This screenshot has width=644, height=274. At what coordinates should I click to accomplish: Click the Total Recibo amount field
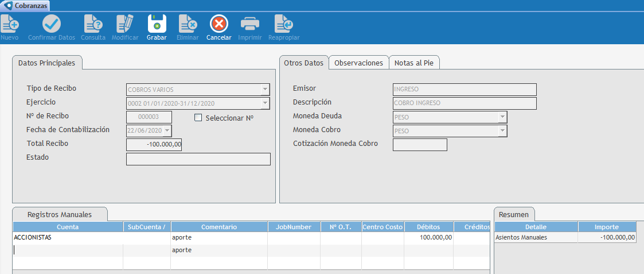click(154, 145)
